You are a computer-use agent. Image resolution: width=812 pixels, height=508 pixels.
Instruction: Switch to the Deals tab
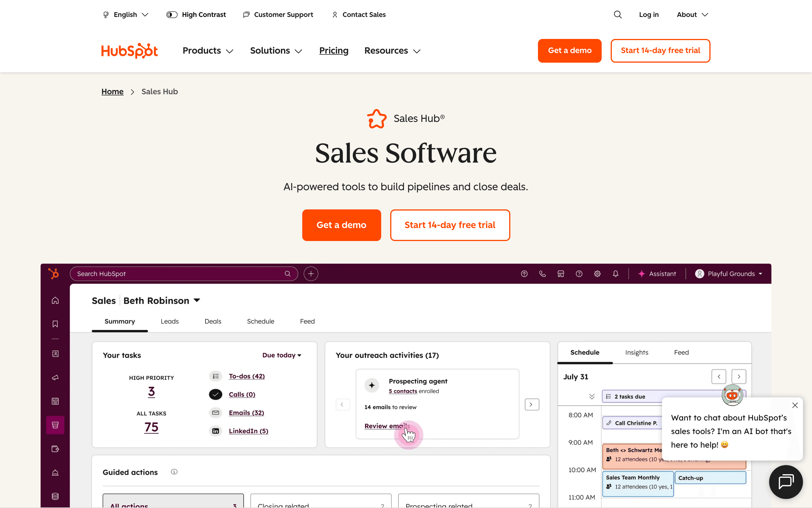click(x=213, y=321)
